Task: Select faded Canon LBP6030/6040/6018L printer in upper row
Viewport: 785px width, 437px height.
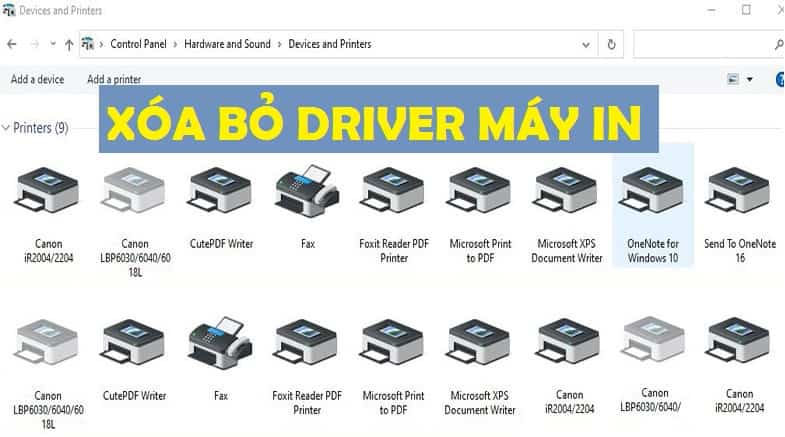Action: point(135,223)
